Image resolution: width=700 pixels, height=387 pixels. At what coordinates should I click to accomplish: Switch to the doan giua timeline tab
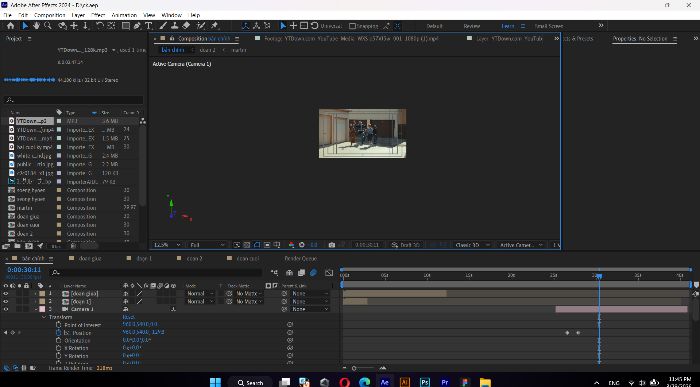point(90,258)
